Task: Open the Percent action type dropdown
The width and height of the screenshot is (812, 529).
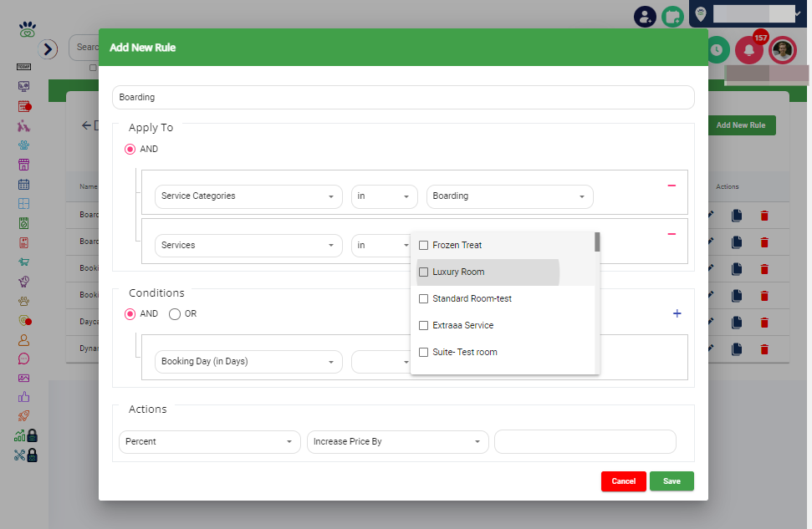Action: (x=210, y=442)
